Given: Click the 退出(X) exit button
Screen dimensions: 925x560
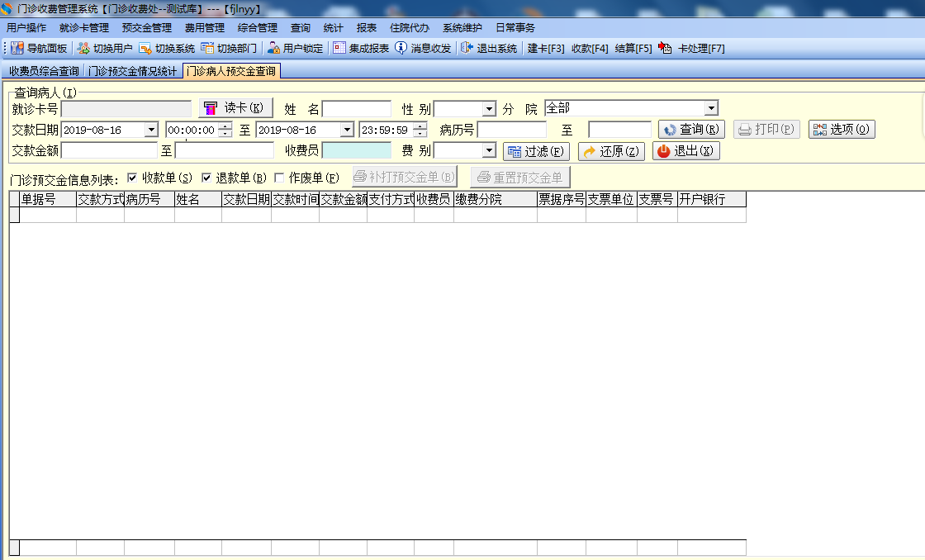Looking at the screenshot, I should (x=685, y=151).
